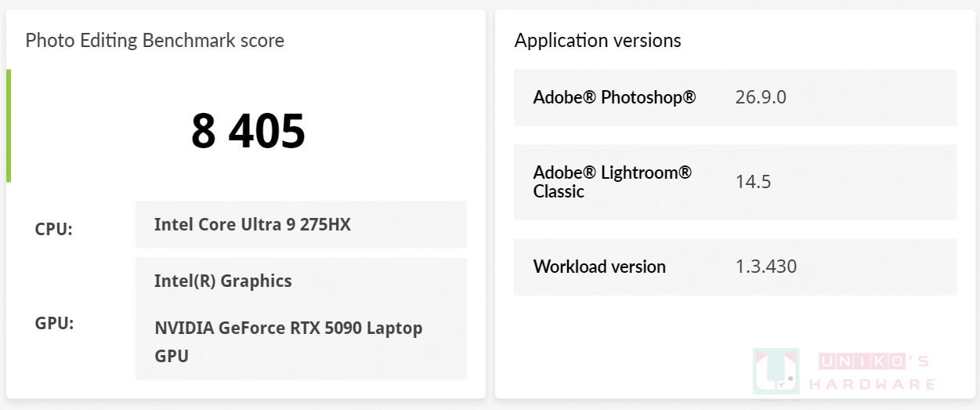Select Lightroom version 14.5

(754, 182)
